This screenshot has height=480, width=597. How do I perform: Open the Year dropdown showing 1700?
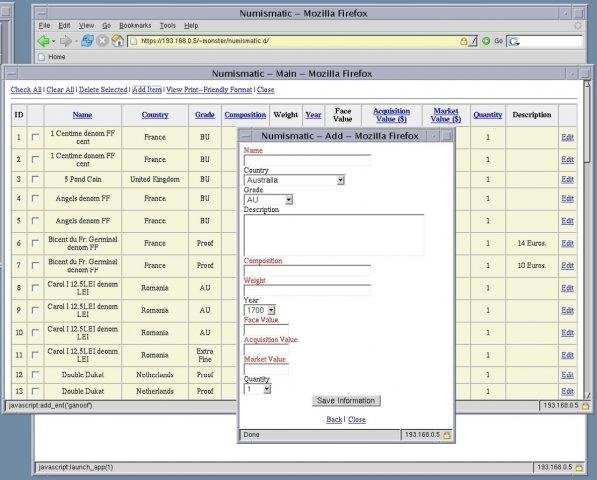pyautogui.click(x=260, y=310)
